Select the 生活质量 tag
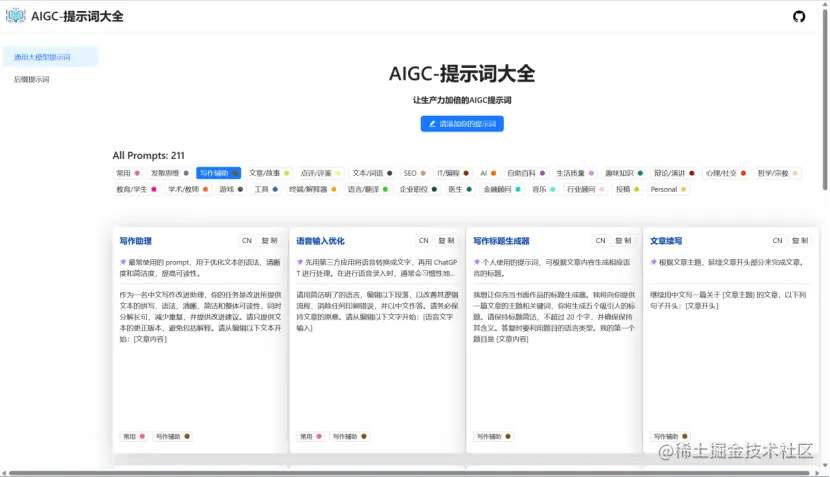This screenshot has height=477, width=830. tap(575, 173)
